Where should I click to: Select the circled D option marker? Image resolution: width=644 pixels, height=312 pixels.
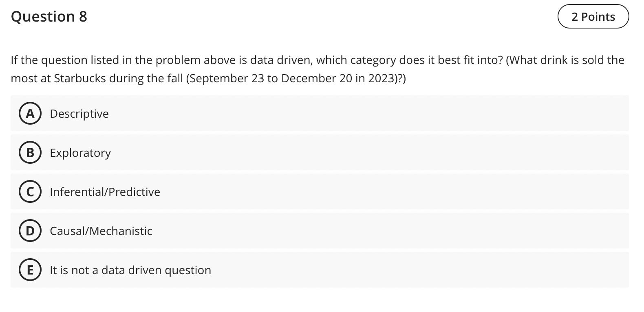point(30,231)
